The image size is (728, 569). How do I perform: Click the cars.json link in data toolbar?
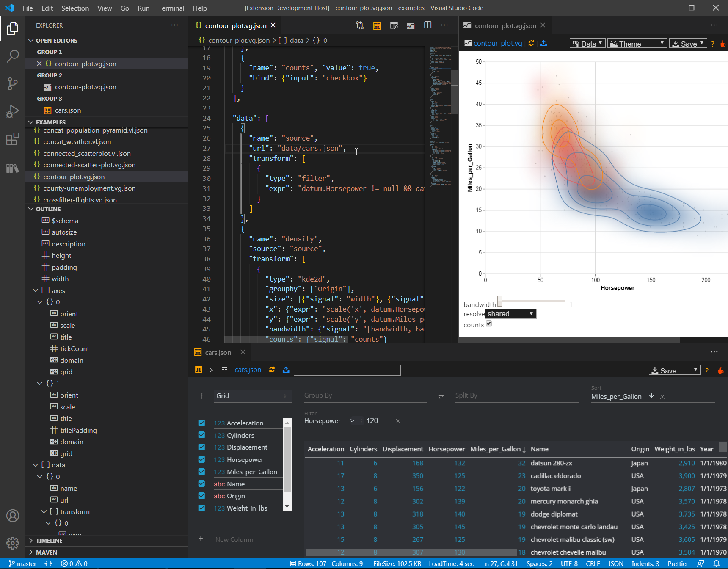pos(248,370)
